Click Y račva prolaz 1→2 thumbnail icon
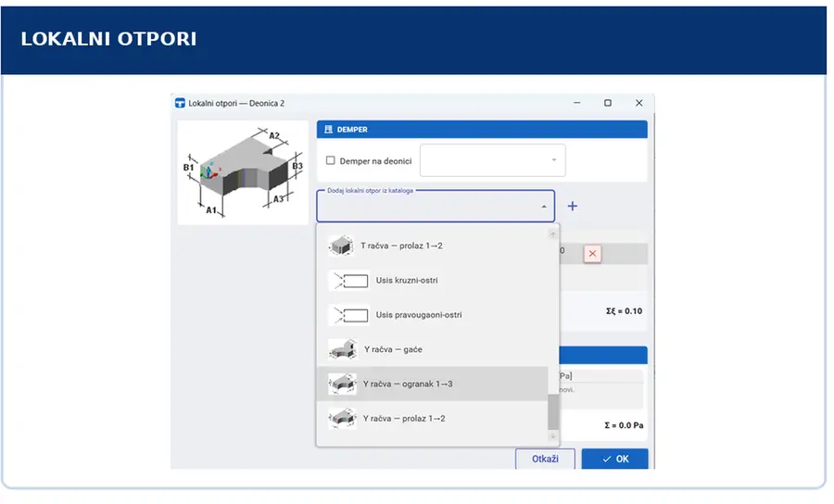Image resolution: width=834 pixels, height=504 pixels. pos(343,419)
